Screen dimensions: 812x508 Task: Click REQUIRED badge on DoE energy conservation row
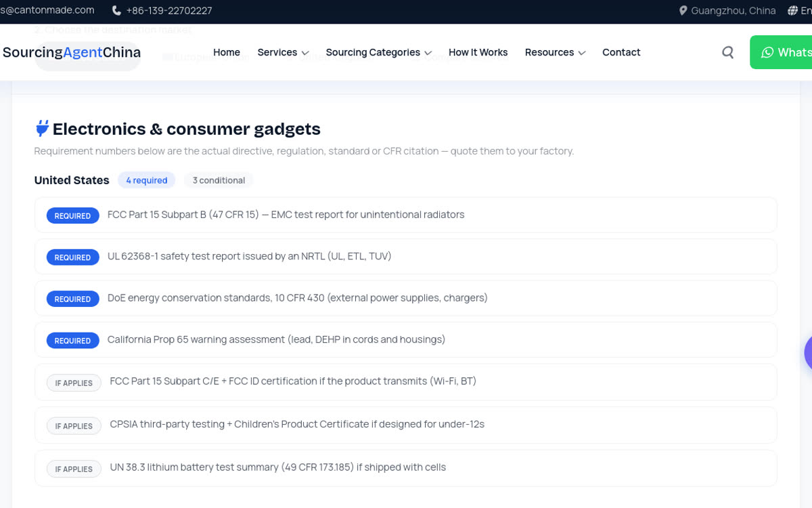(x=72, y=299)
